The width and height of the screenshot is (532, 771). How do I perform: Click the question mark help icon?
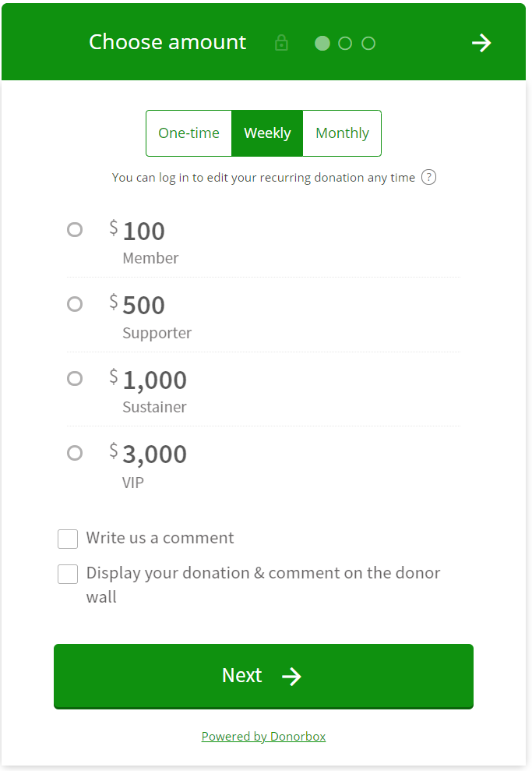(428, 177)
